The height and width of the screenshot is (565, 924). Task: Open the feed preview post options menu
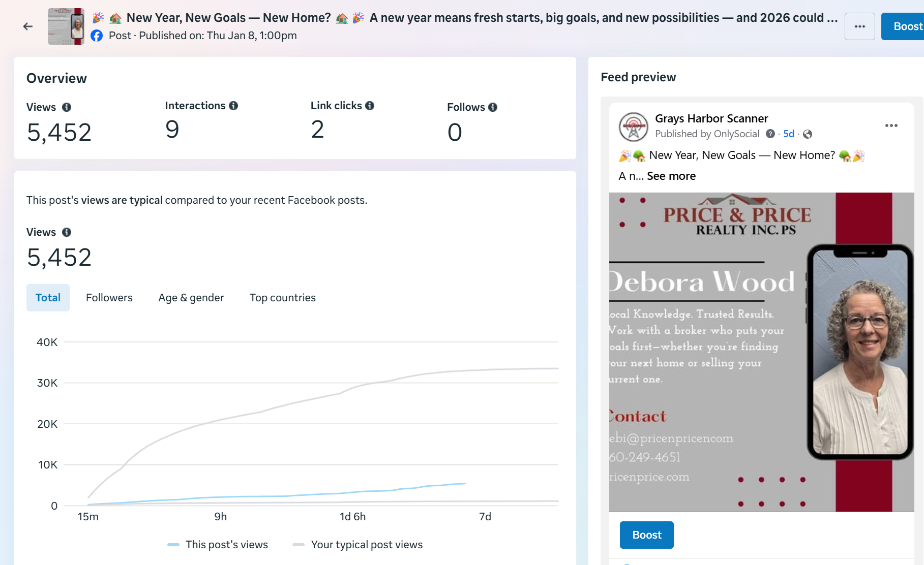[891, 125]
